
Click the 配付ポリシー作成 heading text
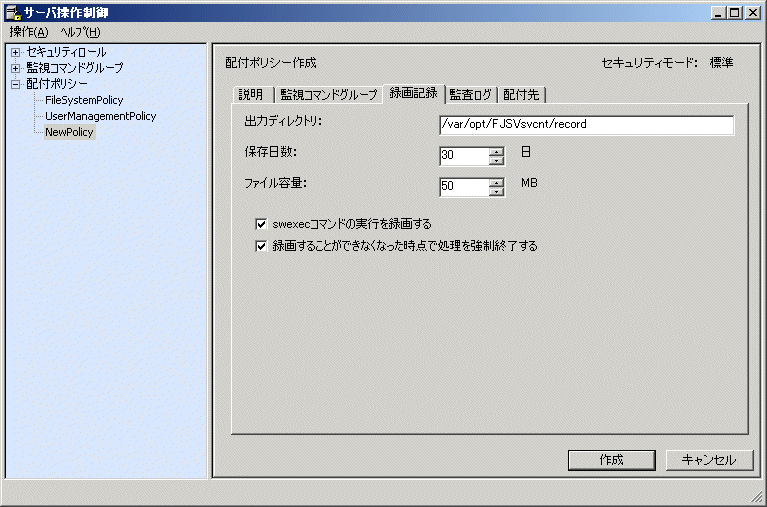tap(271, 63)
